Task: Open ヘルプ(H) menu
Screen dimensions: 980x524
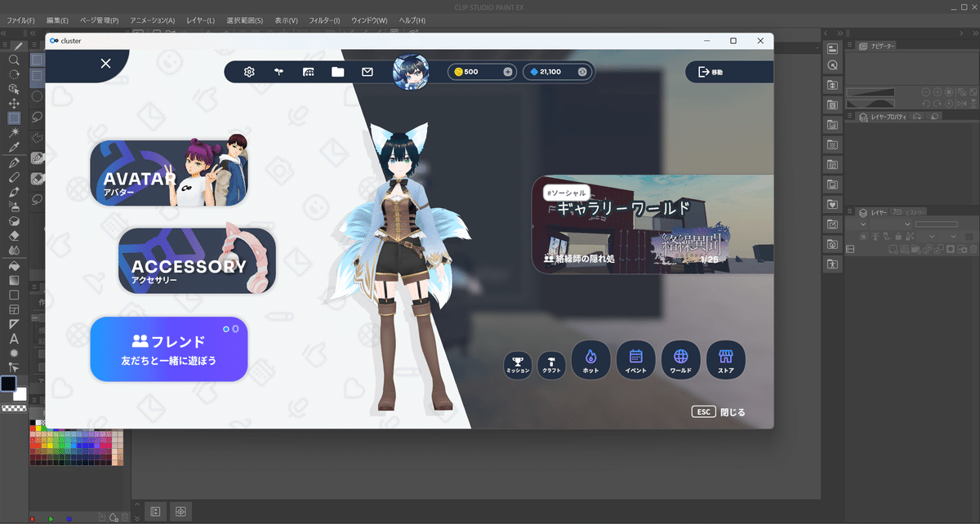Action: pyautogui.click(x=411, y=20)
